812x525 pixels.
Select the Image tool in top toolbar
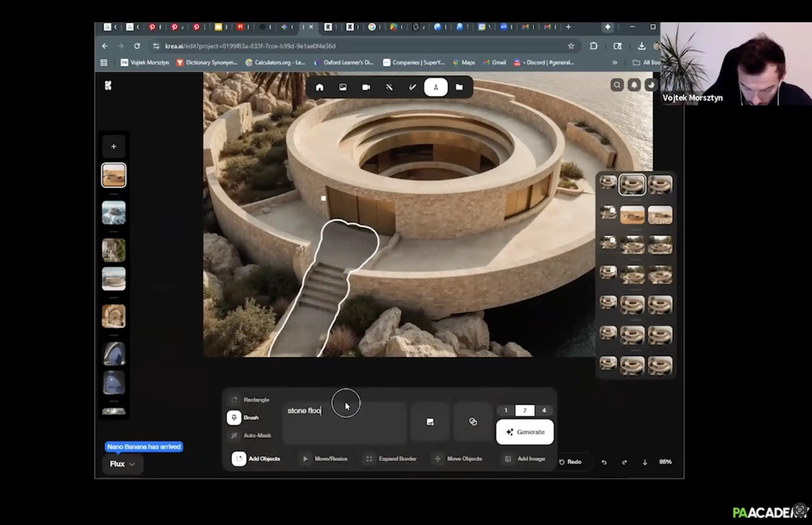pos(343,87)
